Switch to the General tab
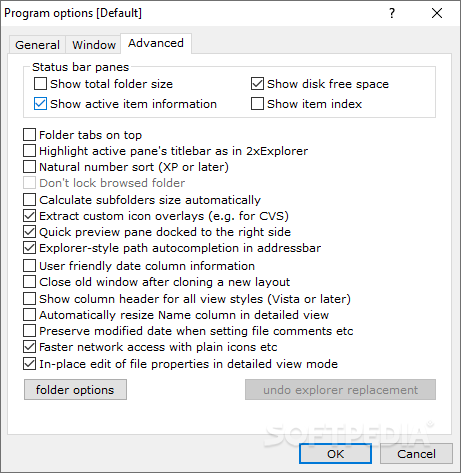Image resolution: width=461 pixels, height=473 pixels. [37, 45]
